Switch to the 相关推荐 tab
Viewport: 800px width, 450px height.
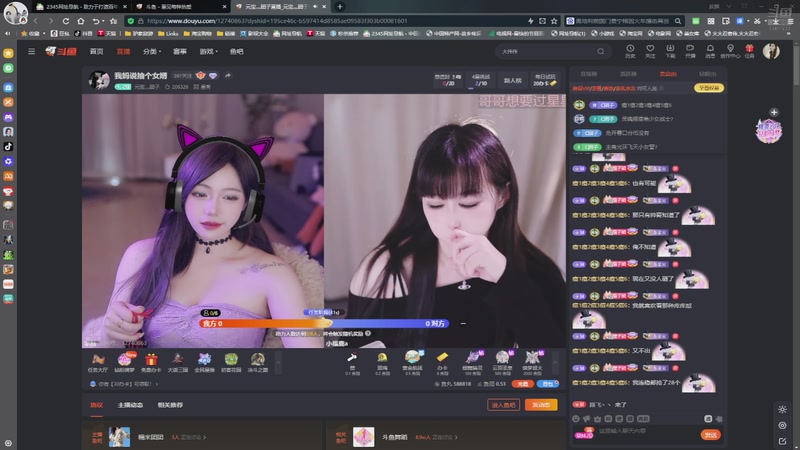click(x=170, y=405)
